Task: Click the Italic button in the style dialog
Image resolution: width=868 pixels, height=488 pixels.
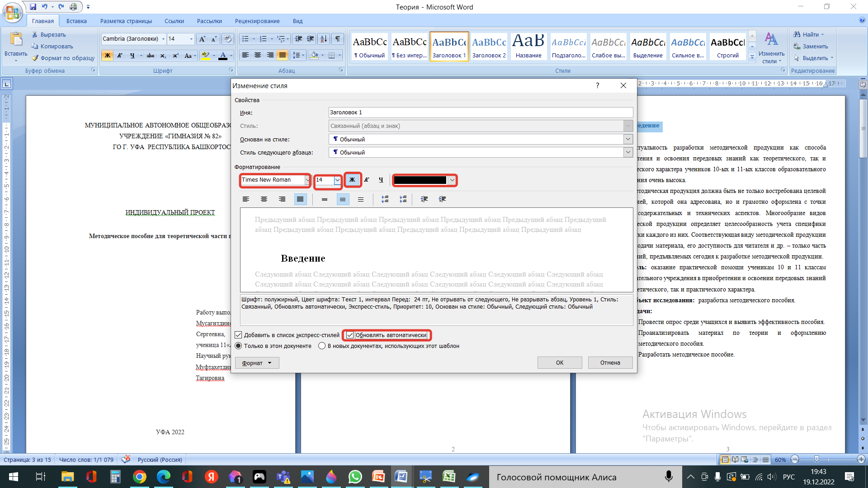Action: click(x=367, y=180)
